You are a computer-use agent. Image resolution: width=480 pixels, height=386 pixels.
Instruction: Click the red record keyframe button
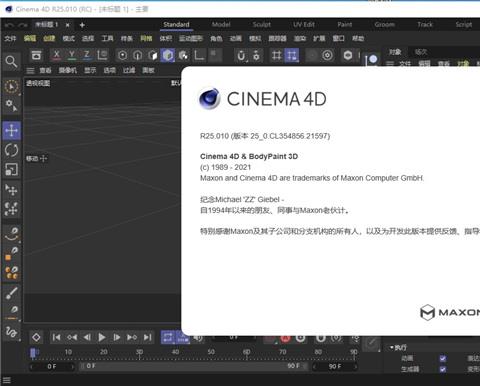coord(285,338)
